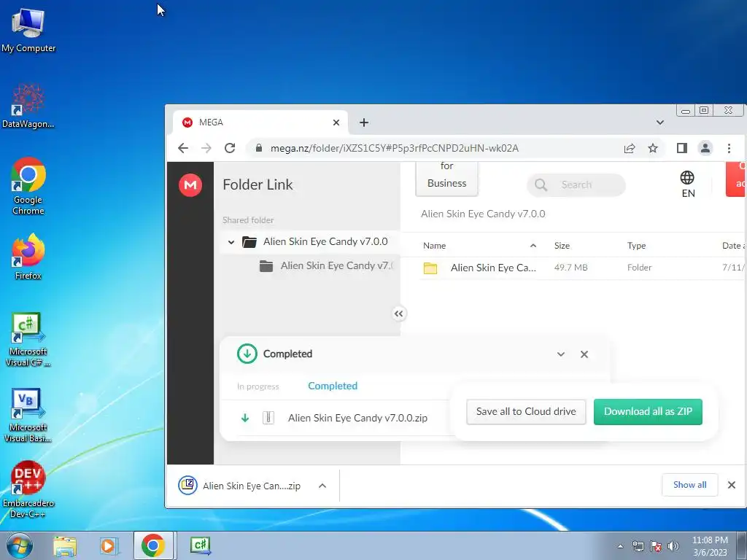Share this page via address bar icon
The image size is (747, 560).
point(630,148)
